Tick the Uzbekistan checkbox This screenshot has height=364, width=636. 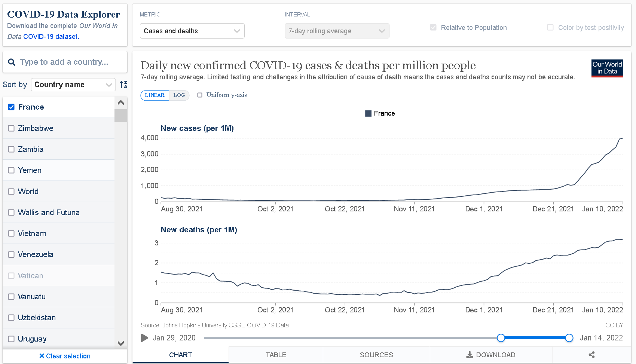click(11, 318)
